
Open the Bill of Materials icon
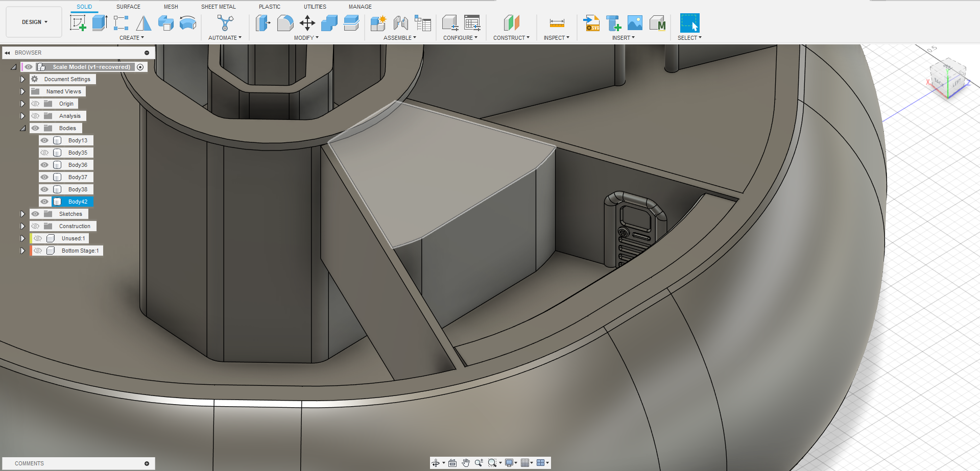(x=423, y=23)
